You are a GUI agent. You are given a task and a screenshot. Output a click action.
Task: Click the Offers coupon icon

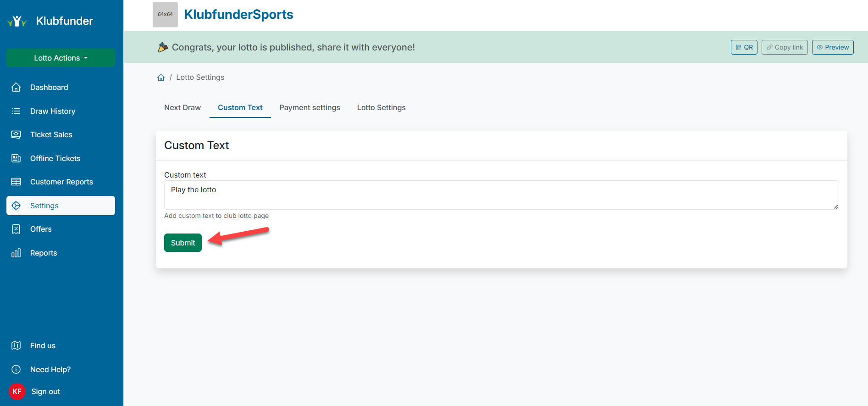pos(16,229)
